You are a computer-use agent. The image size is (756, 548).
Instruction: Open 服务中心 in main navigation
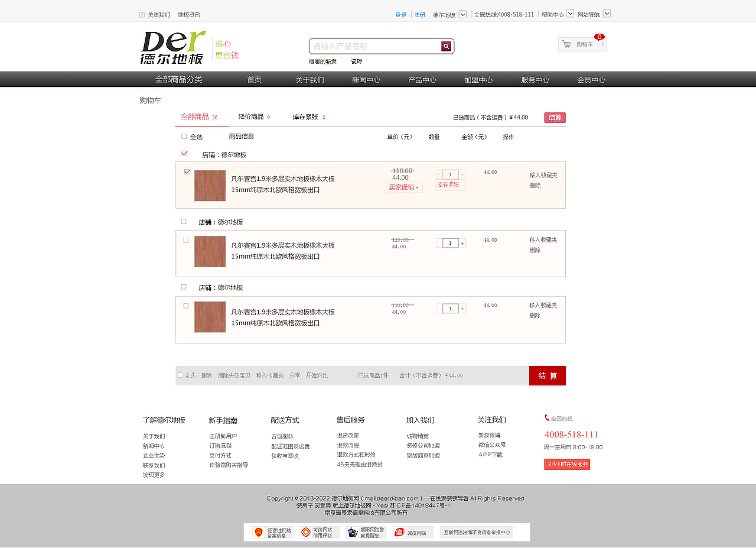[535, 80]
